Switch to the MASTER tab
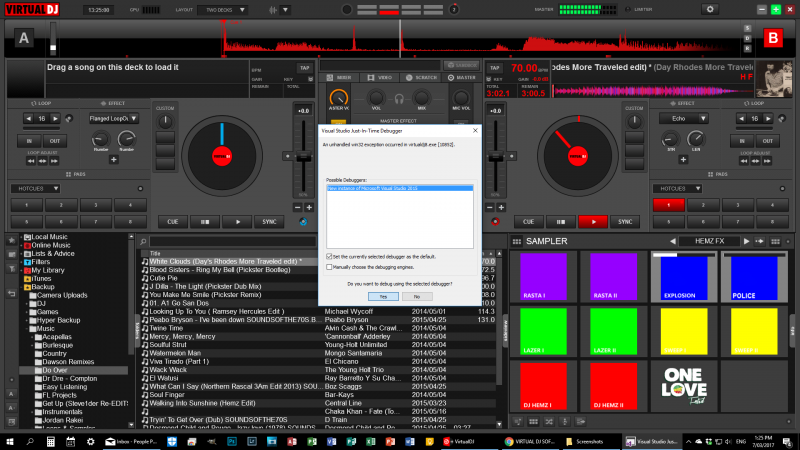800x450 pixels. 462,78
